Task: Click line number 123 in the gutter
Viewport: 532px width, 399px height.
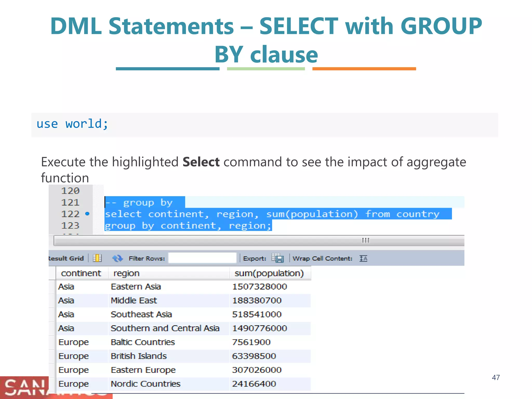Action: click(70, 225)
